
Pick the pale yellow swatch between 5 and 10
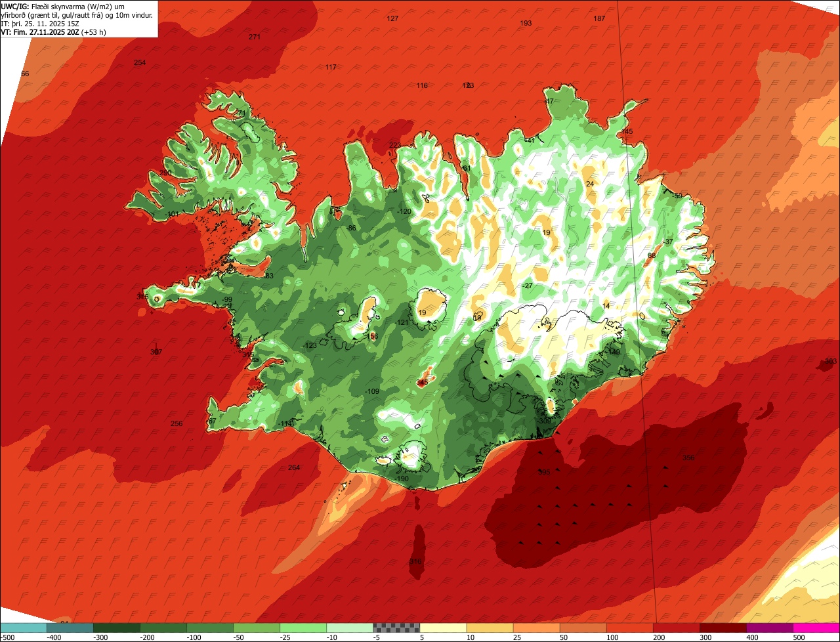click(443, 628)
